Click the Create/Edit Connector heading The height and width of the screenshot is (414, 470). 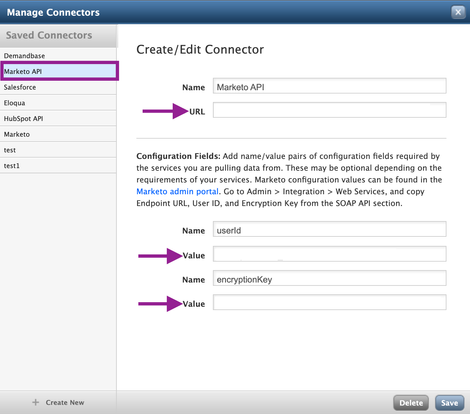point(200,49)
